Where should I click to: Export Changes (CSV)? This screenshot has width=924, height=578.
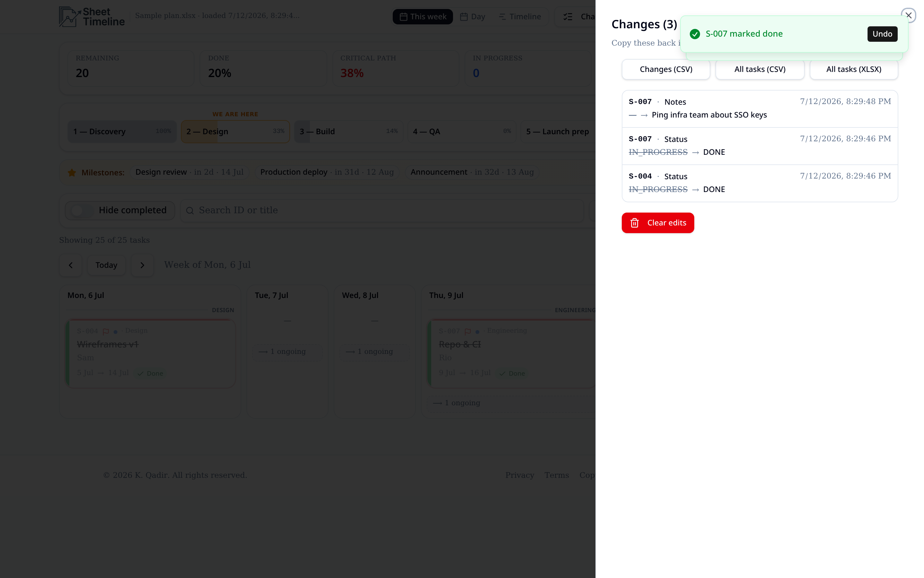pyautogui.click(x=666, y=69)
